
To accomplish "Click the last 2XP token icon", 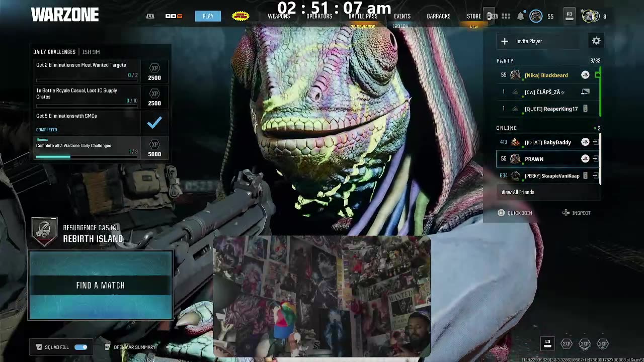I will [x=603, y=344].
